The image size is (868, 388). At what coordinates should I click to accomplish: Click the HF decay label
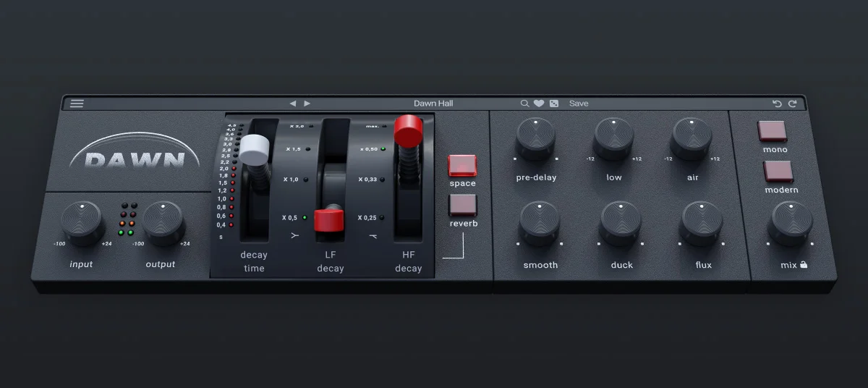pyautogui.click(x=409, y=261)
